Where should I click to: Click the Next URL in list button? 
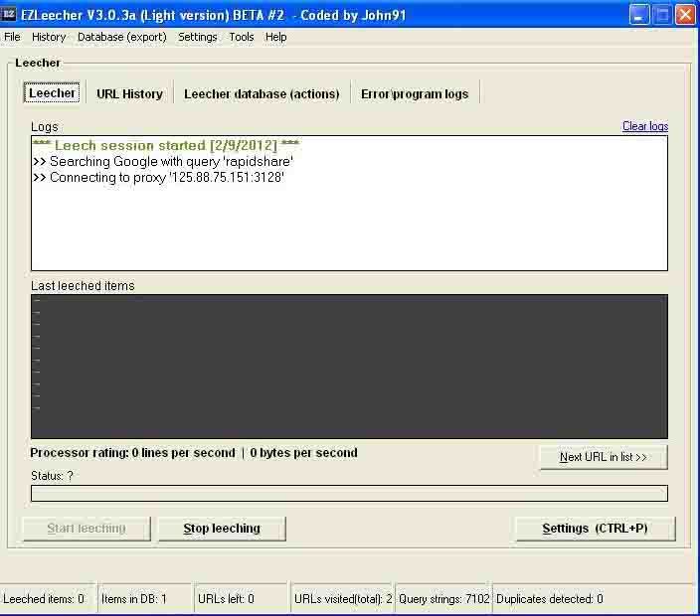604,457
